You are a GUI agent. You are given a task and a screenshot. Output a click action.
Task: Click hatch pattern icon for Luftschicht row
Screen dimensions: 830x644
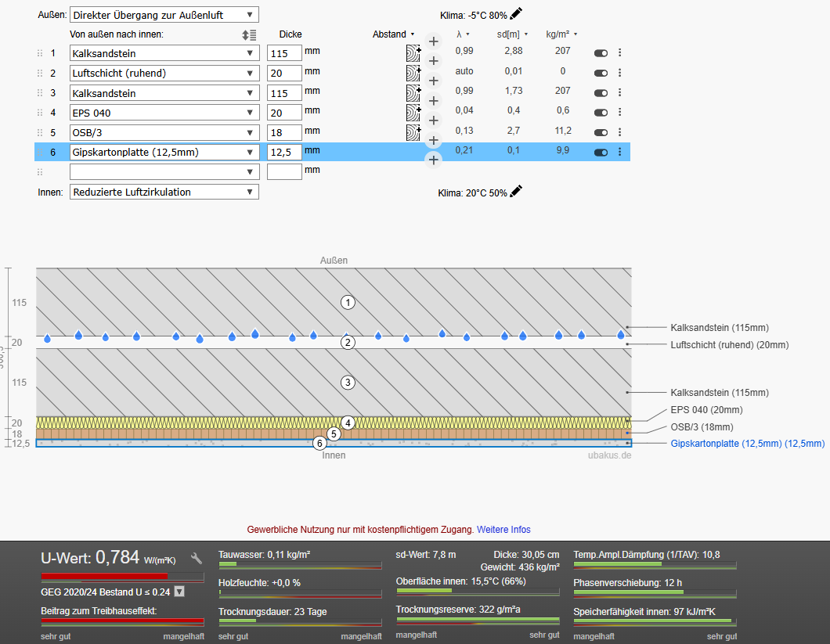(413, 73)
